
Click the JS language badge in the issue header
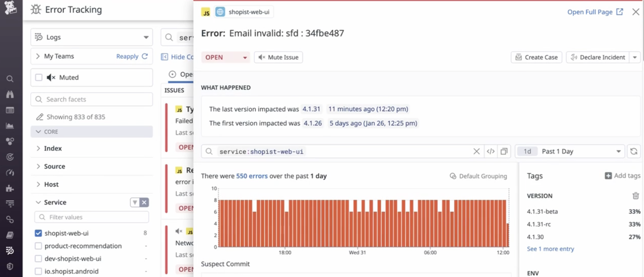click(206, 12)
